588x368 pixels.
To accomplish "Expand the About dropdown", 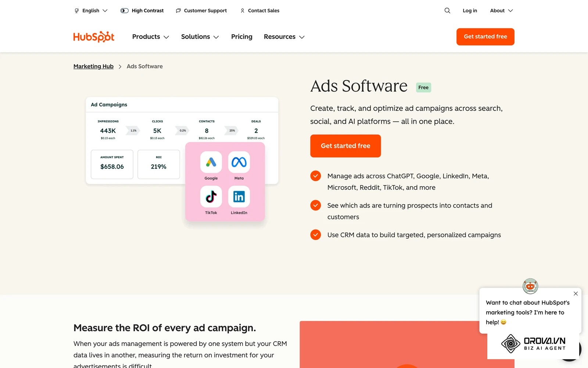I will pyautogui.click(x=501, y=11).
